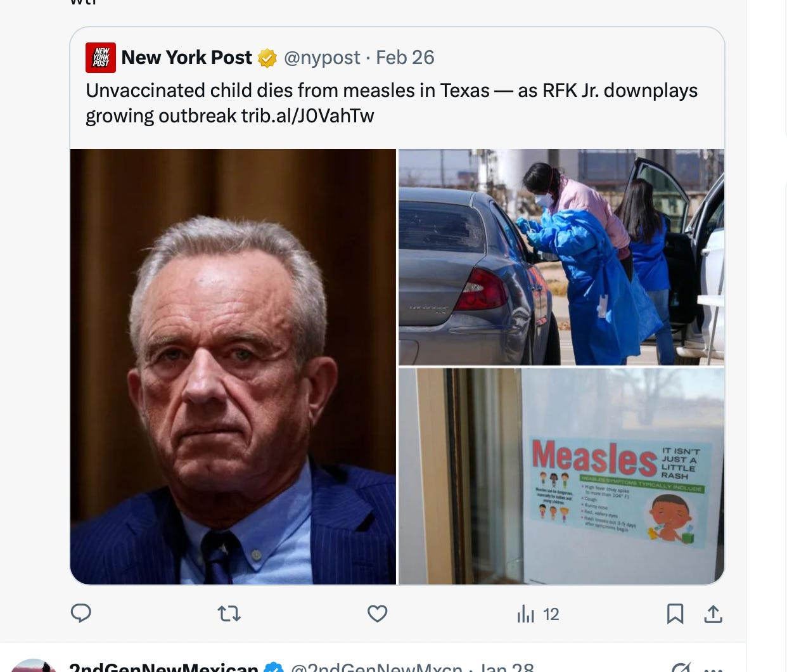Viewport: 787px width, 672px height.
Task: Open the Feb 26 timestamp
Action: pyautogui.click(x=405, y=58)
